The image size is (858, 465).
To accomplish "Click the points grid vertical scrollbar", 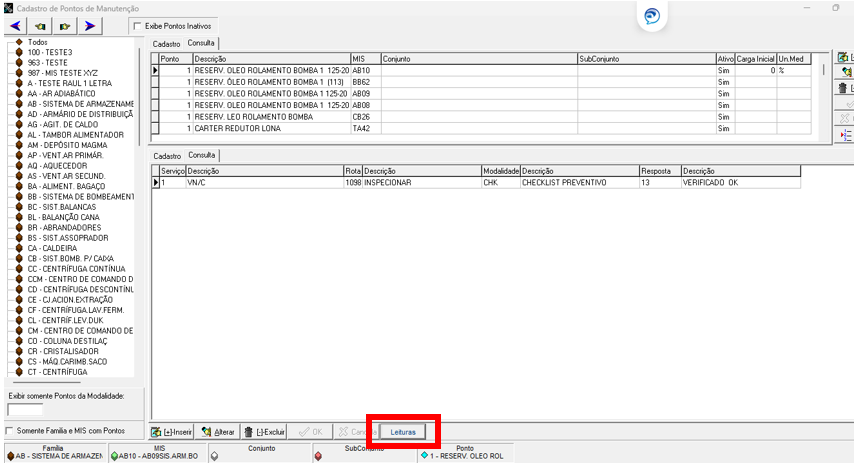I will click(823, 70).
